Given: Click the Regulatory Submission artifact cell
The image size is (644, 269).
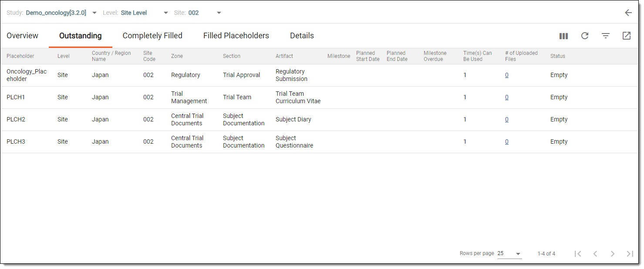Looking at the screenshot, I should (291, 75).
